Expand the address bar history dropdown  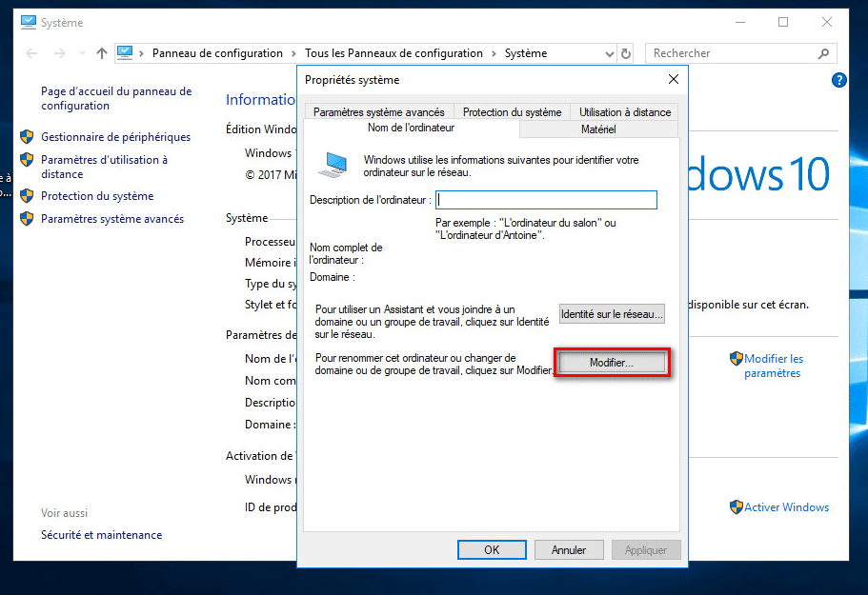609,53
